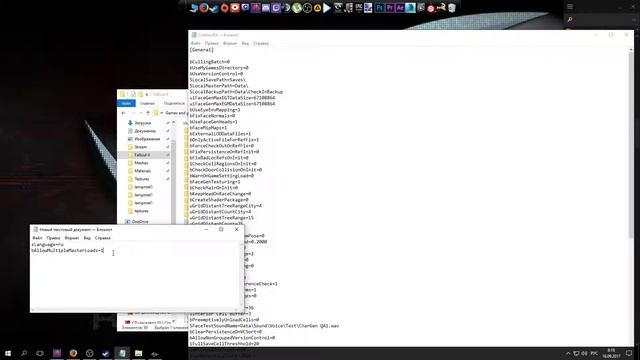Open Правка menu in the large Notepad window

pos(211,43)
